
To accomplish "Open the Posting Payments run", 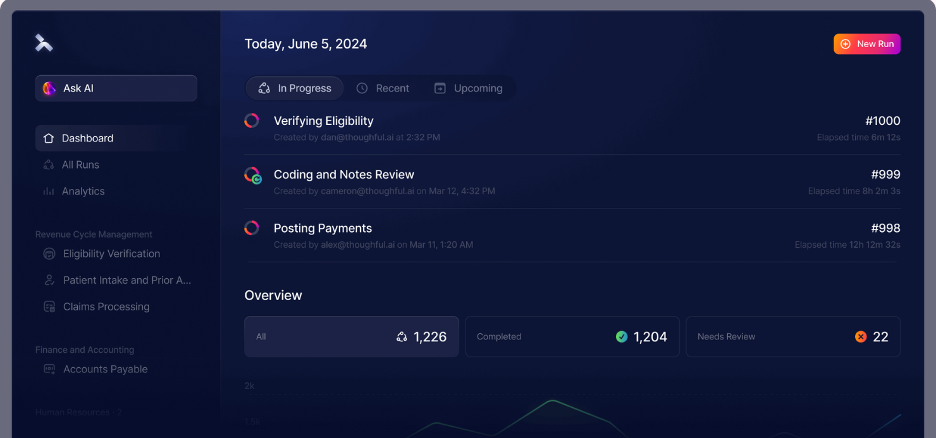I will pyautogui.click(x=322, y=228).
